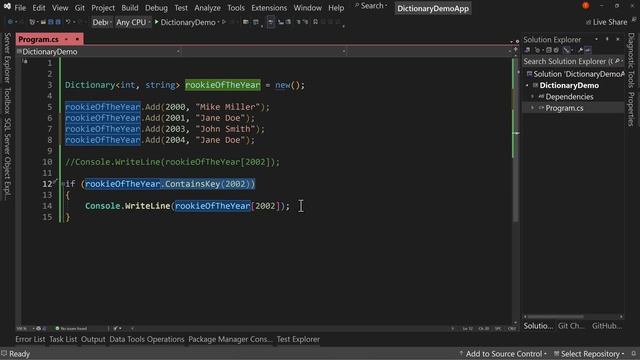Click the new project toolbar icon

tap(33, 22)
